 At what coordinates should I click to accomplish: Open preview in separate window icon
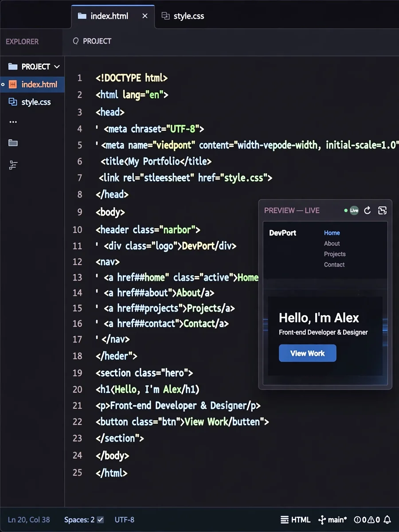(382, 211)
